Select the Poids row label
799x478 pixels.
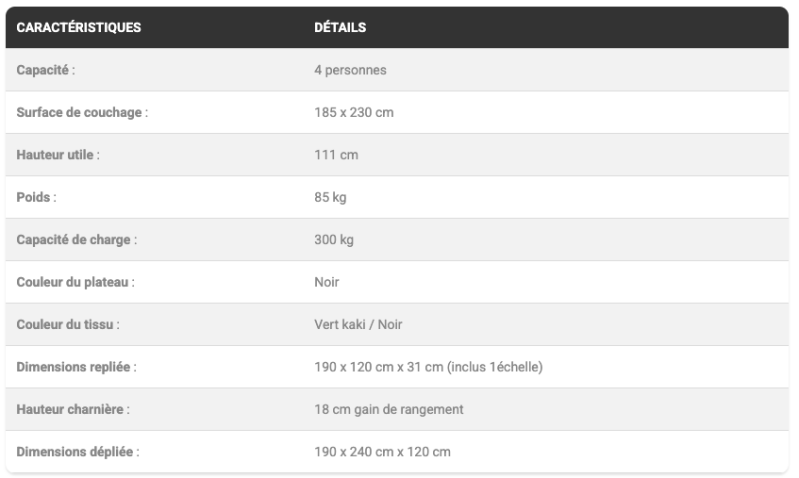pos(37,198)
